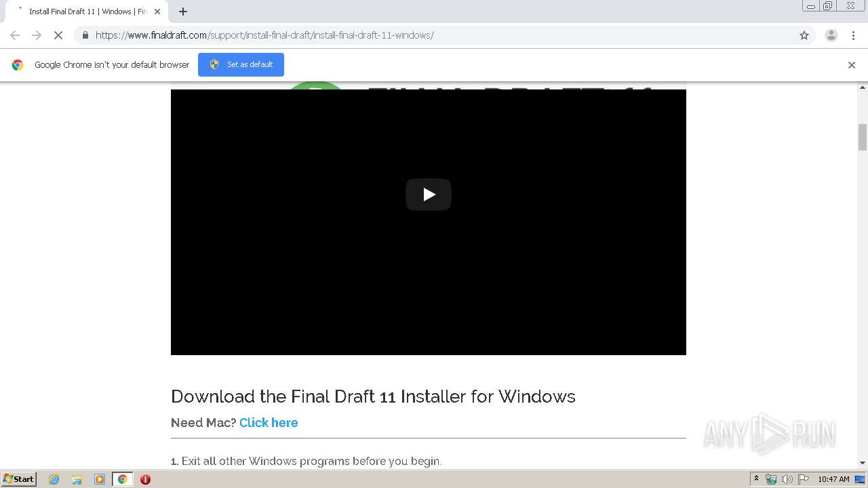Open the Action Center flag icon
The height and width of the screenshot is (488, 868).
(x=804, y=479)
